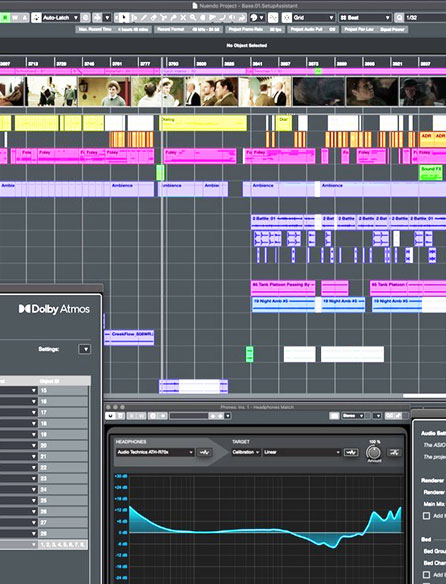Image resolution: width=446 pixels, height=584 pixels.
Task: Enable the bottom Add checkbox in Bed section
Action: [x=427, y=575]
